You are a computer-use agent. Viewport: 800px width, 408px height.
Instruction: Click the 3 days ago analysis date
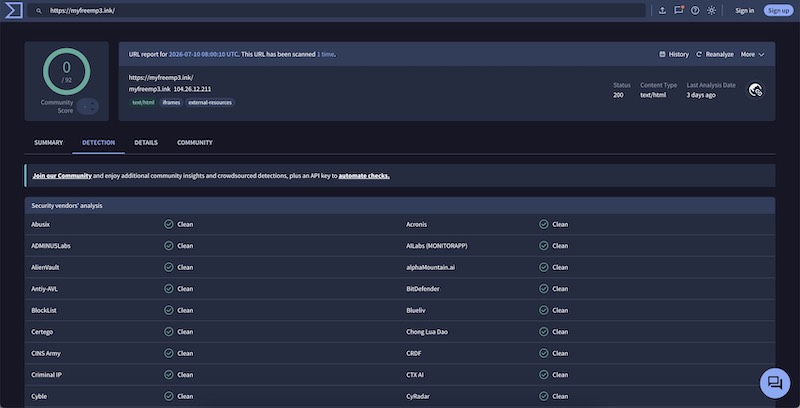click(701, 95)
